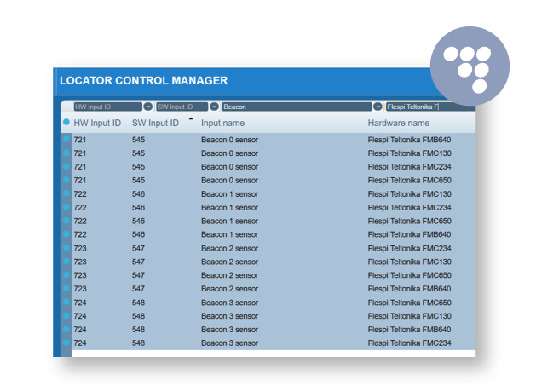Click 'Beacon 2 sensor' in the FMC650 row
Viewport: 536px width, 392px height.
click(x=230, y=275)
